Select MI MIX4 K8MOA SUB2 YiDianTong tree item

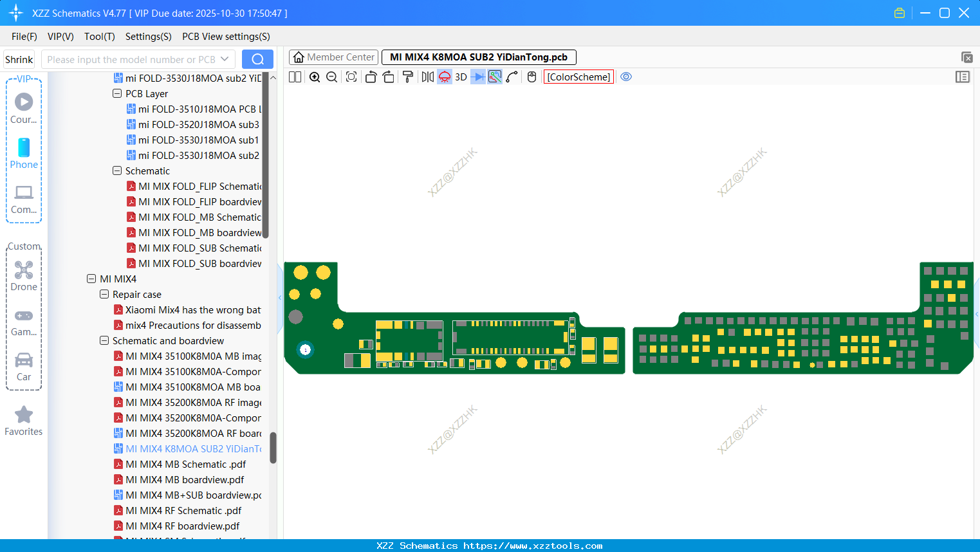188,449
